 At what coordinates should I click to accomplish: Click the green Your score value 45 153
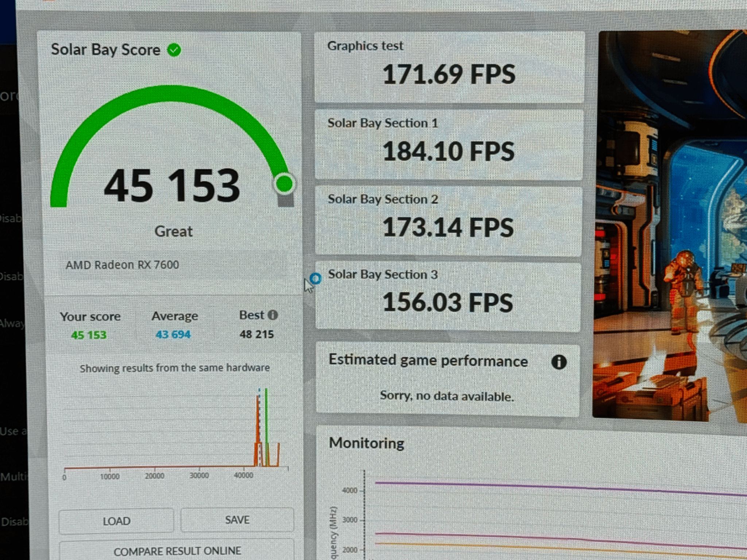[x=89, y=335]
